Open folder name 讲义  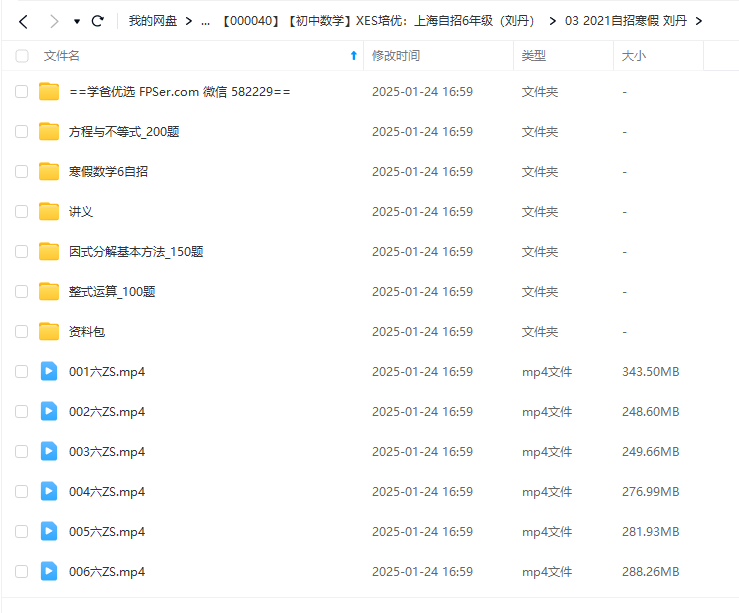coord(81,212)
